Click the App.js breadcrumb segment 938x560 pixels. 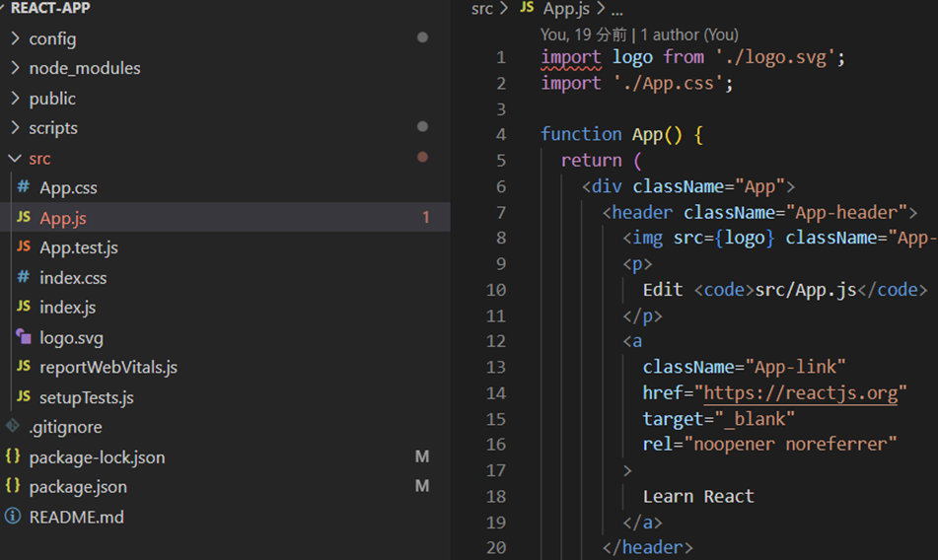pyautogui.click(x=566, y=8)
